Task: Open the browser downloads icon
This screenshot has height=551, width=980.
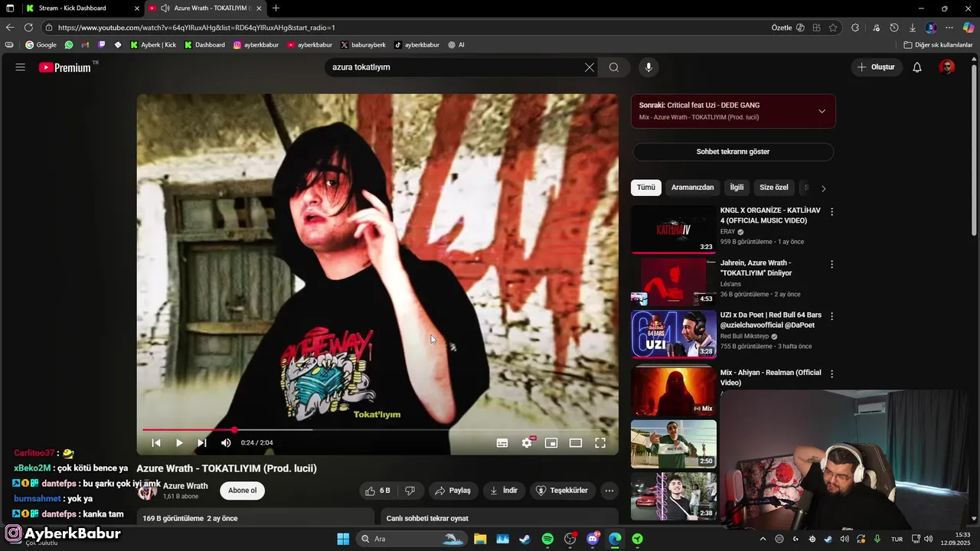Action: coord(912,28)
